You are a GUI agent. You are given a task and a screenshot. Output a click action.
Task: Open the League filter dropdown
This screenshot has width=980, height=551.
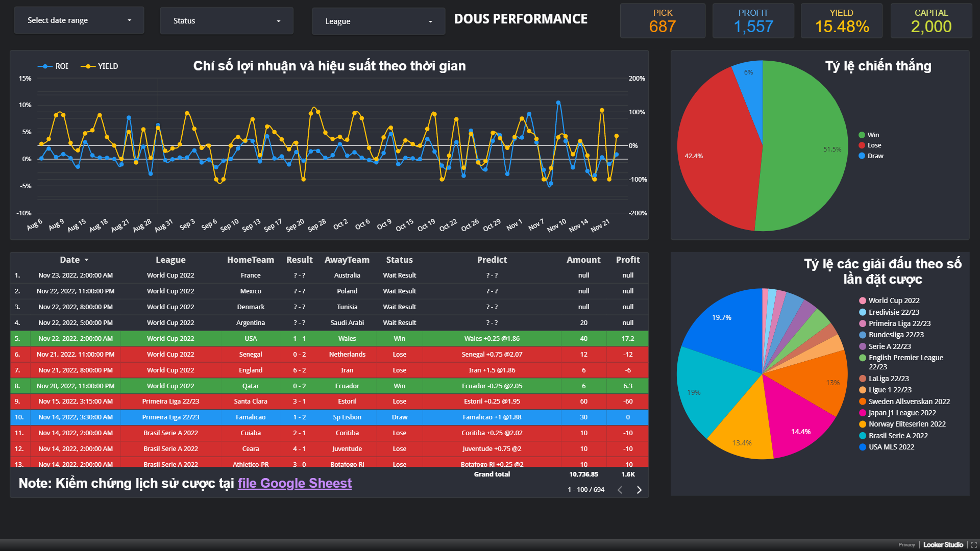(378, 21)
